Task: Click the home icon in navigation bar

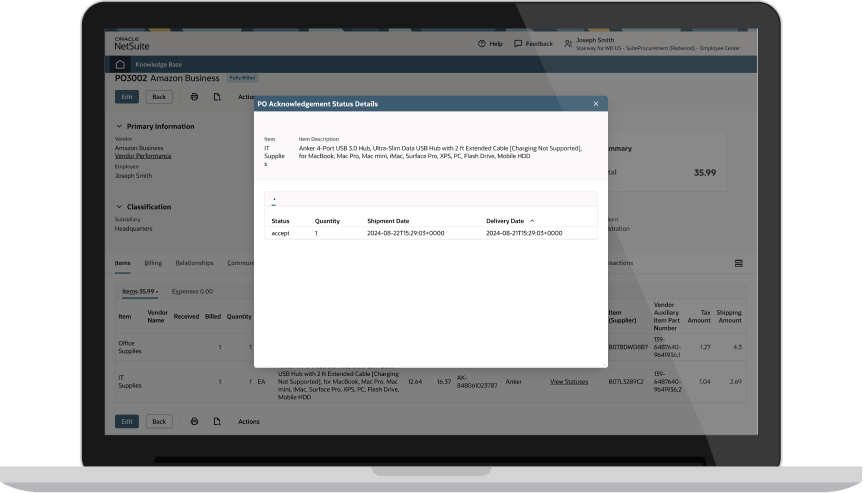Action: point(120,64)
